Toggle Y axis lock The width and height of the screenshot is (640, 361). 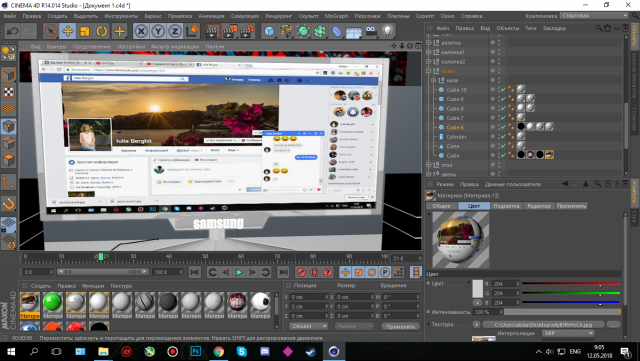pyautogui.click(x=158, y=31)
